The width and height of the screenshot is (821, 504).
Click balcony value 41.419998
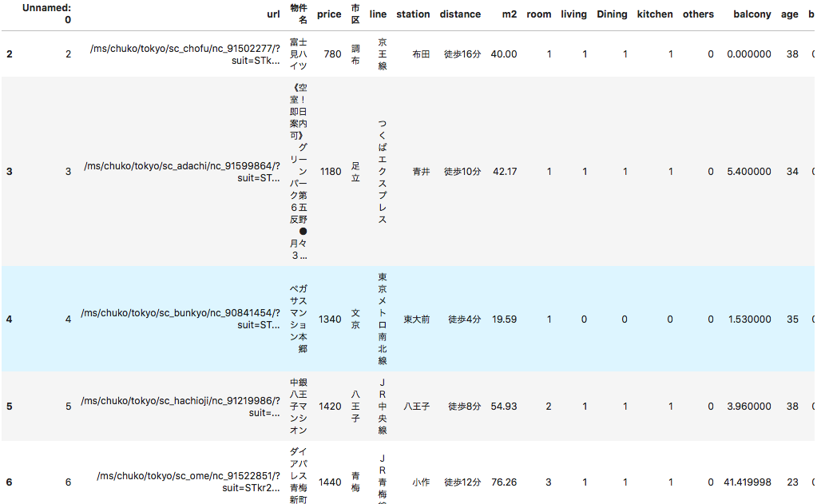coord(748,482)
